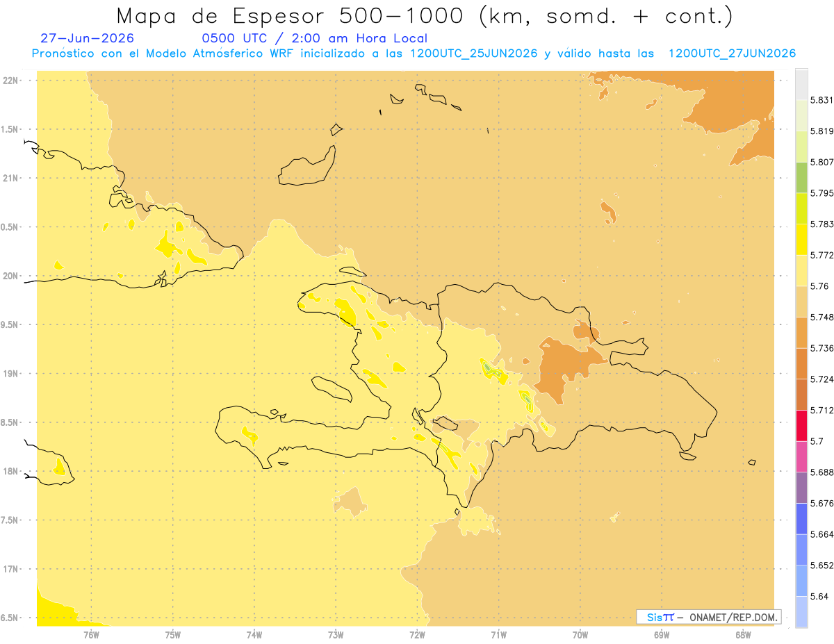The width and height of the screenshot is (834, 644).
Task: Click the "21N" latitude label
Action: 10,178
